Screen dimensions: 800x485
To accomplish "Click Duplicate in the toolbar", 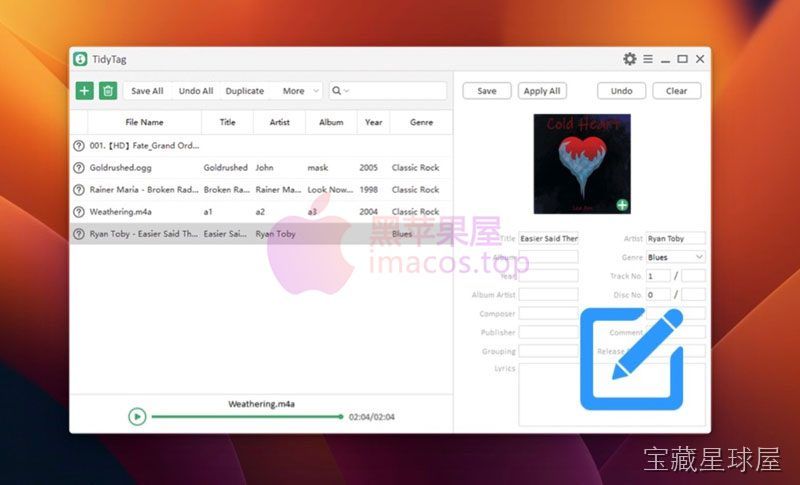I will (x=244, y=91).
